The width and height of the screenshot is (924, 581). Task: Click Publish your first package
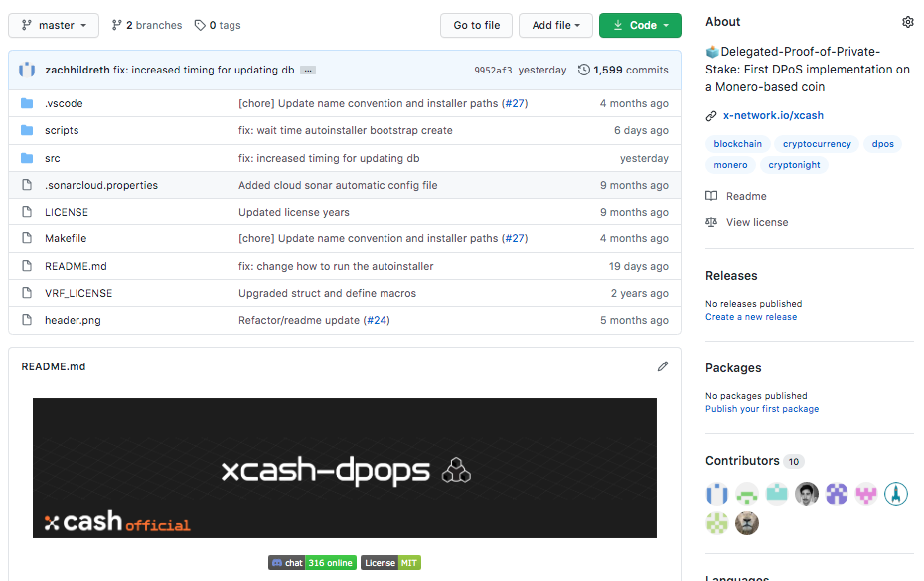click(x=762, y=409)
